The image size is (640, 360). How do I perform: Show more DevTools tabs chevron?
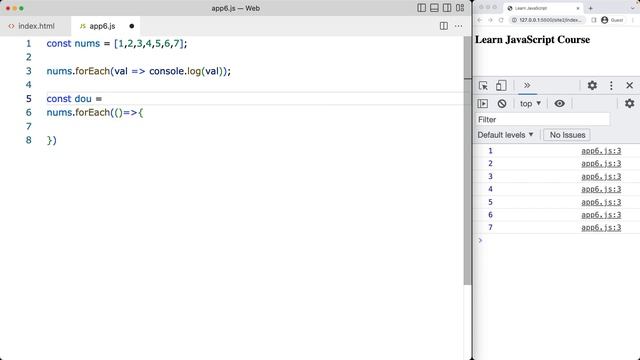coord(527,85)
